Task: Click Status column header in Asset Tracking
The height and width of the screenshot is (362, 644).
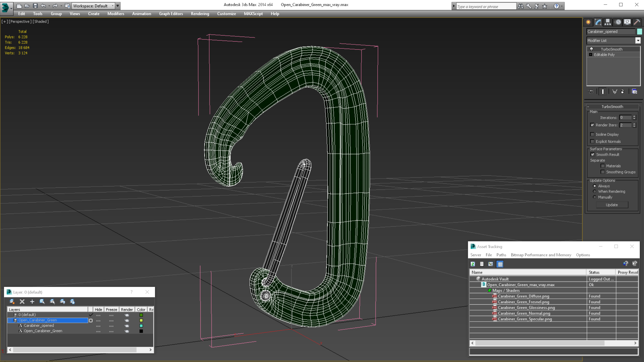Action: [x=601, y=272]
